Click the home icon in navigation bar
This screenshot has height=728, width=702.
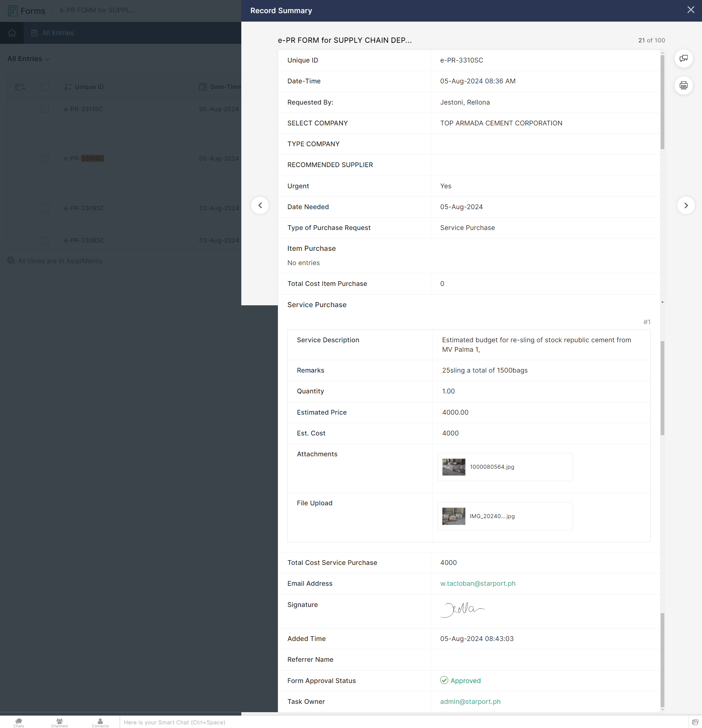[12, 33]
